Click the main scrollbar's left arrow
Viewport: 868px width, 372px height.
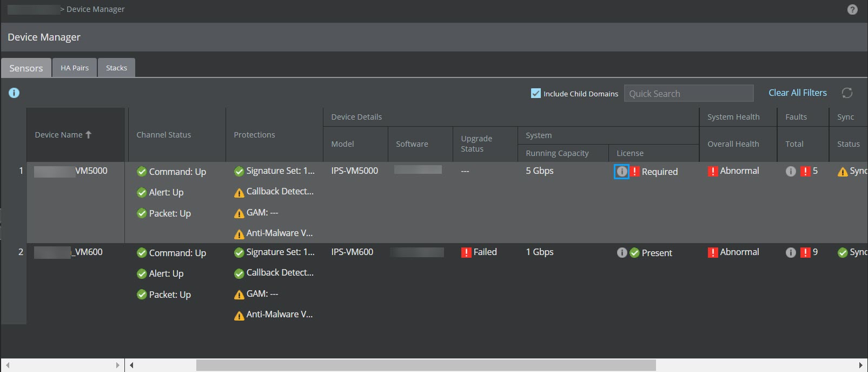[131, 366]
